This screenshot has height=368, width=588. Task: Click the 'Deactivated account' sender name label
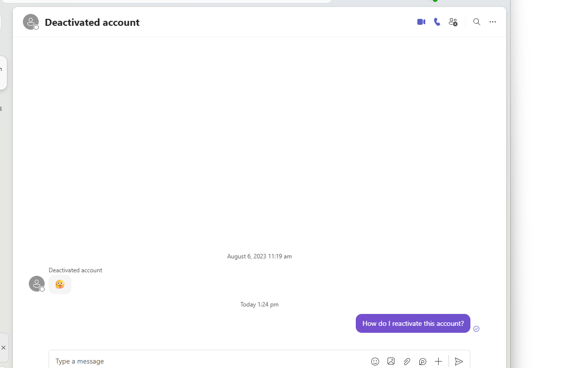coord(75,270)
